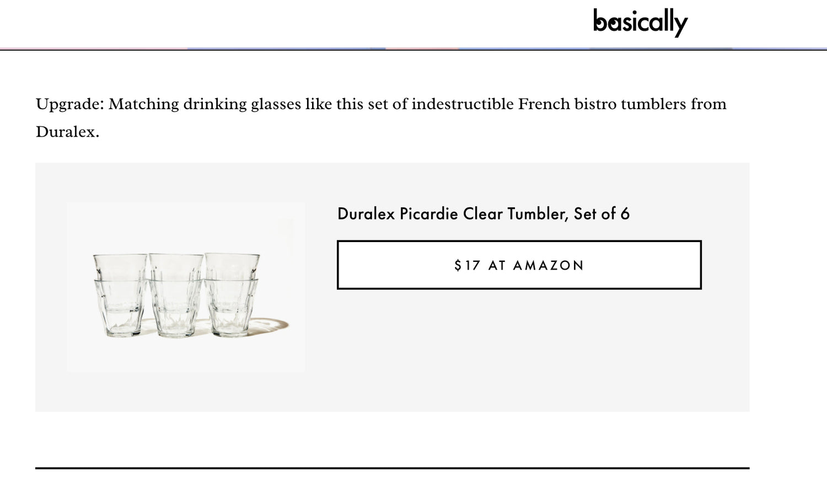
Task: Click the $17 price on the button
Action: (x=467, y=266)
